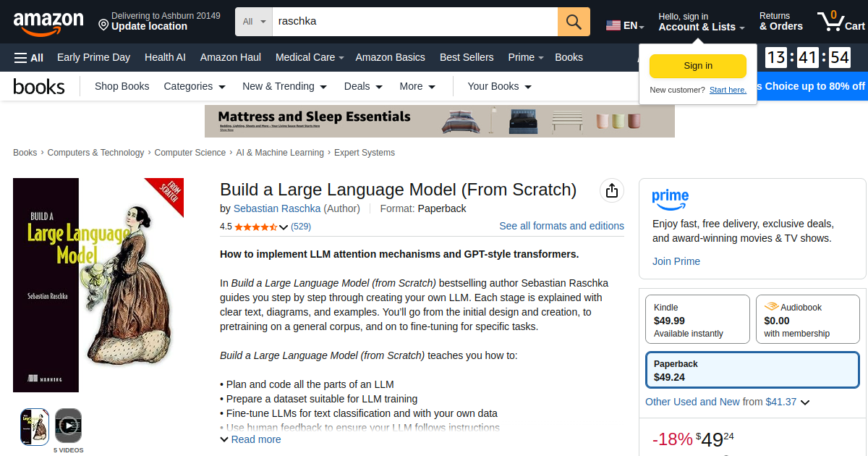Open the 529 reviews link

point(301,227)
